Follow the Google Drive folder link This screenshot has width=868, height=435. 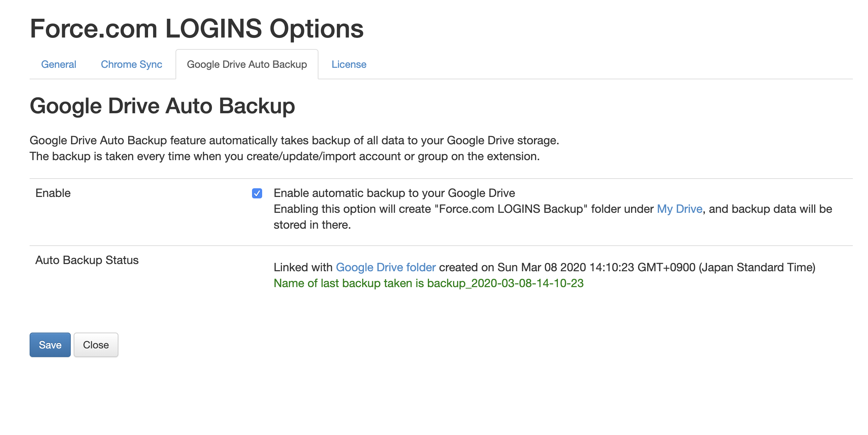click(x=386, y=267)
